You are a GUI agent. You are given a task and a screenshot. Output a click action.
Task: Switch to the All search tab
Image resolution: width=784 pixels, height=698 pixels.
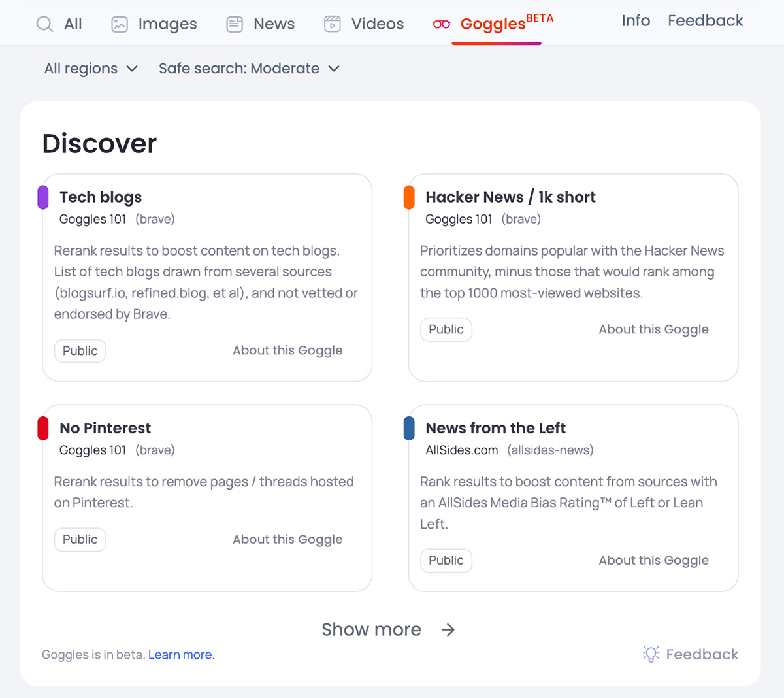click(59, 24)
